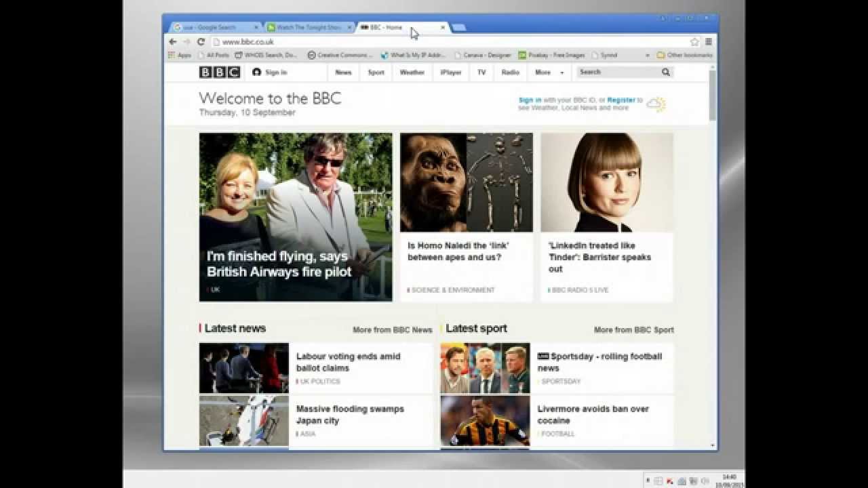Screen dimensions: 868x488
Task: Click More from BBC News
Action: pos(392,330)
